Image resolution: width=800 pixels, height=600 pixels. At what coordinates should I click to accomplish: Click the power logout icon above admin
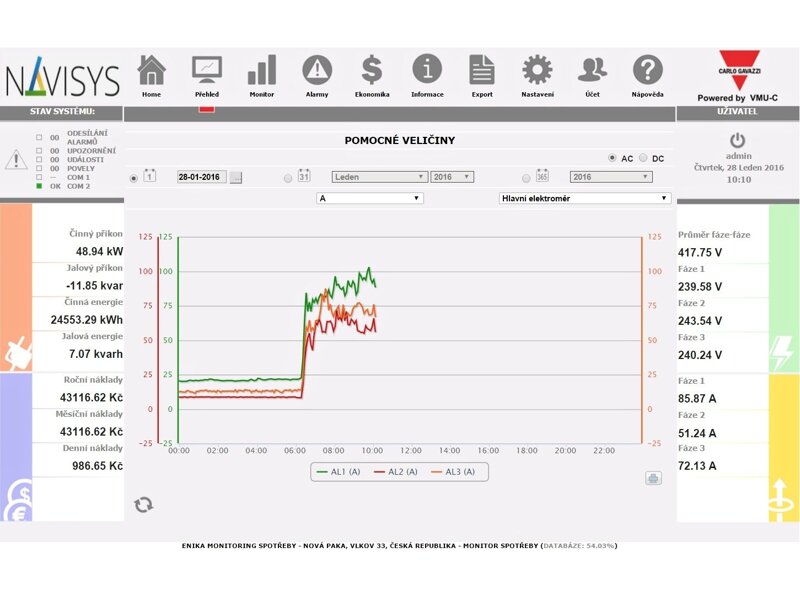click(738, 141)
